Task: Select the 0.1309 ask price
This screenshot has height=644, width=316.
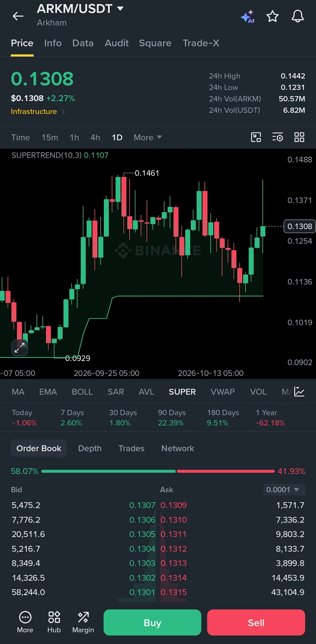Action: 174,505
